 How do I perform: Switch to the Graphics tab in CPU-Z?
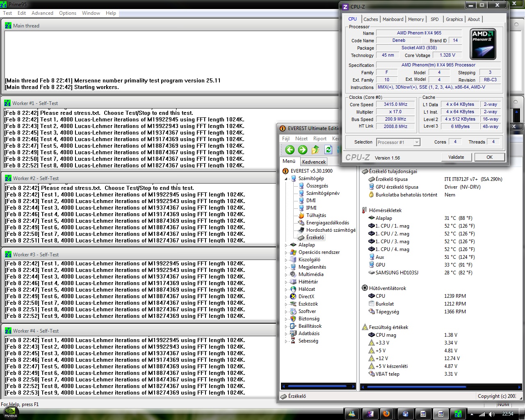pyautogui.click(x=454, y=19)
